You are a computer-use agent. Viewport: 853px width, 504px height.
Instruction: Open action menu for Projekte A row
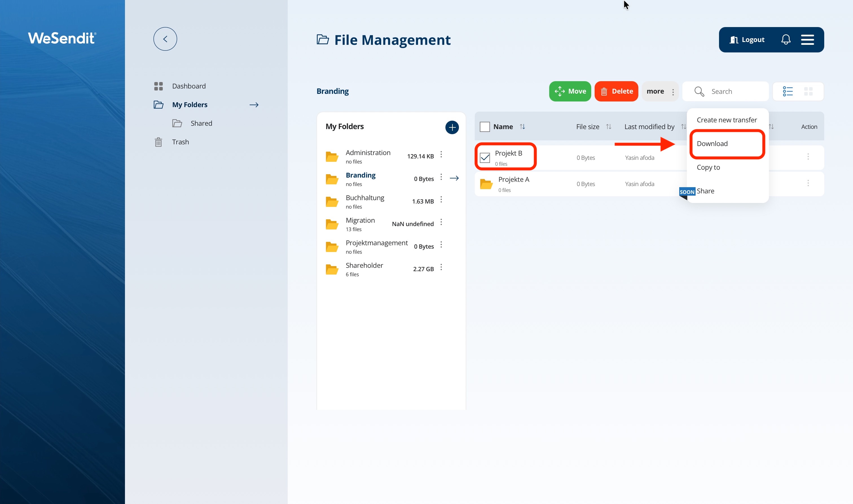click(x=808, y=184)
